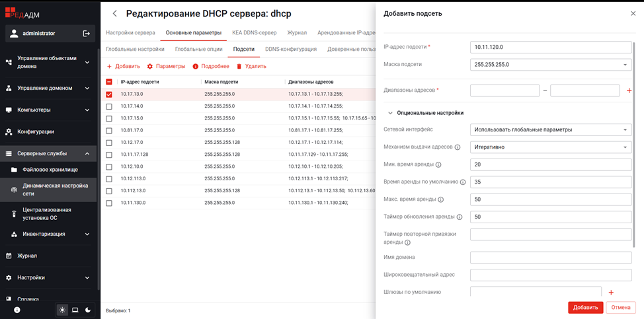This screenshot has height=319, width=644.
Task: Click the Управление объектами домена icon
Action: tap(8, 62)
